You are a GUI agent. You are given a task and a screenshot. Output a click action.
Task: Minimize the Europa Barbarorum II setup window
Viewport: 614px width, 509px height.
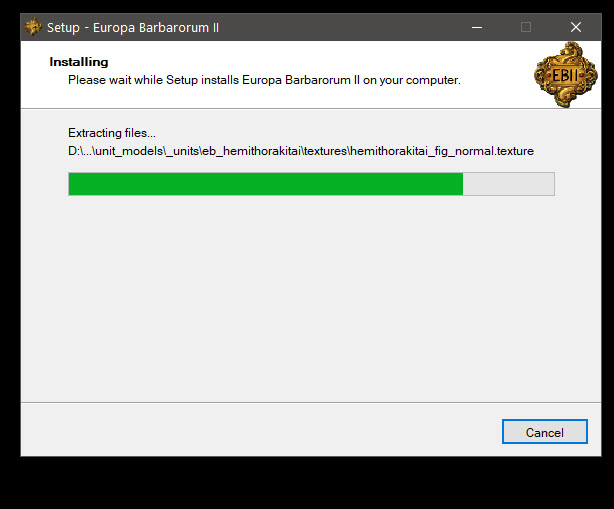(477, 27)
